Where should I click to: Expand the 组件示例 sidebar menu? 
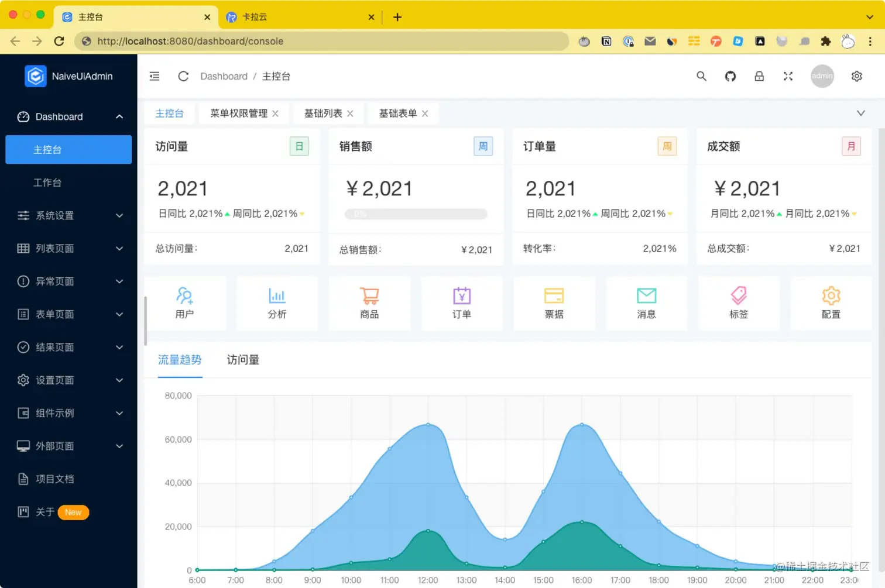[68, 413]
